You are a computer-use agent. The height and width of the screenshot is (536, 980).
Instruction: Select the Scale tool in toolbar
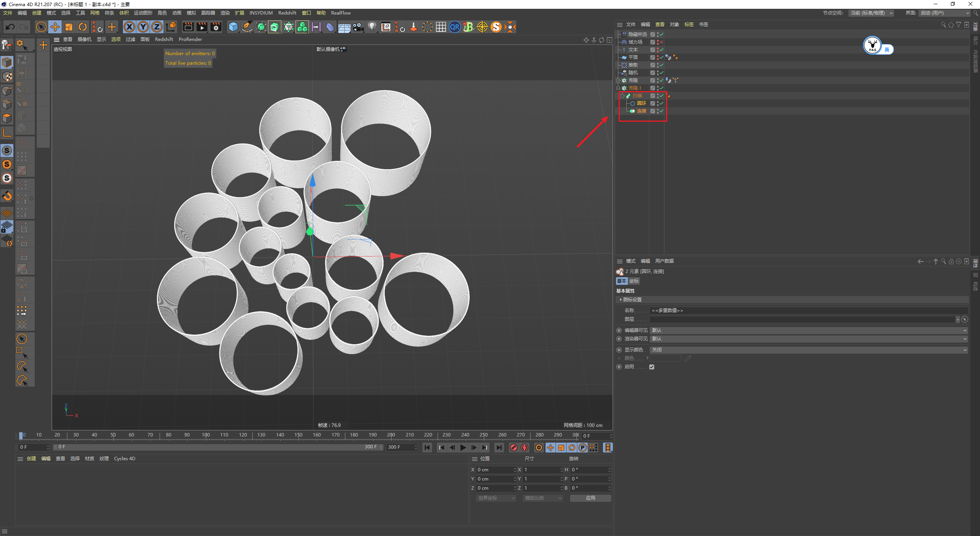[x=69, y=27]
